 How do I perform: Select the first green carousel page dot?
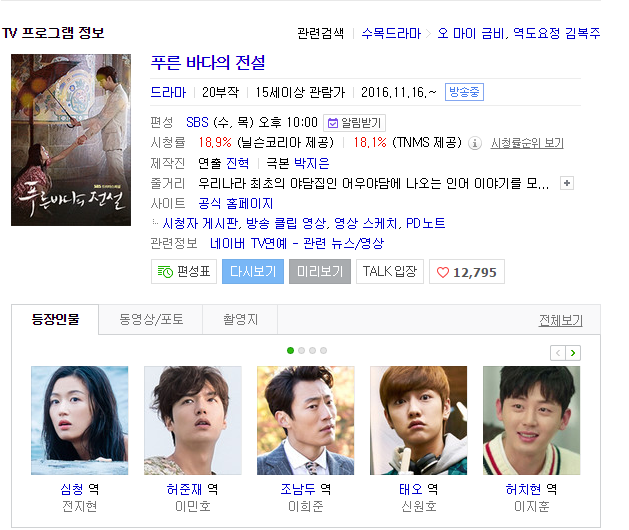[x=290, y=351]
